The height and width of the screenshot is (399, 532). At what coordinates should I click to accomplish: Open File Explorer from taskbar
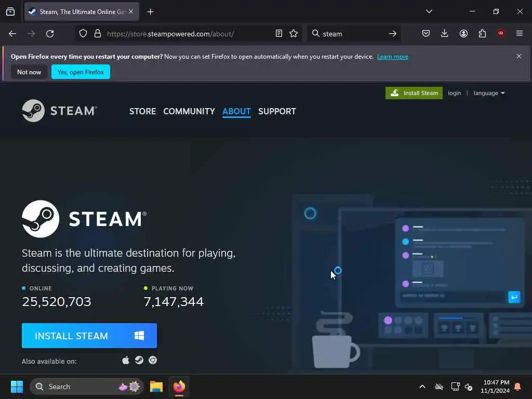(156, 387)
